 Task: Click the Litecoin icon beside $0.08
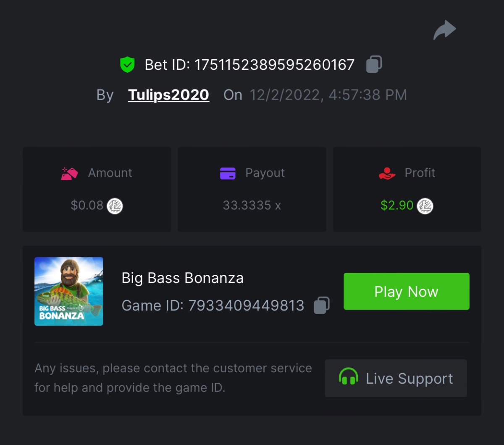(115, 206)
